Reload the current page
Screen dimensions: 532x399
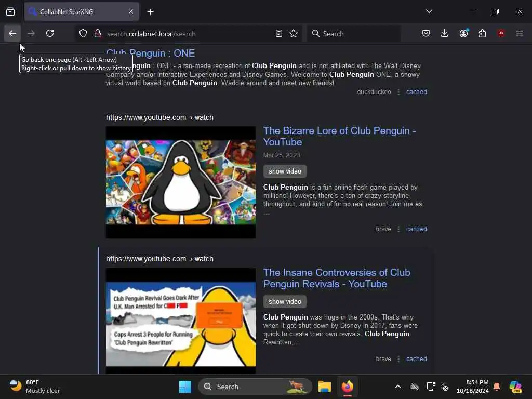tap(50, 33)
